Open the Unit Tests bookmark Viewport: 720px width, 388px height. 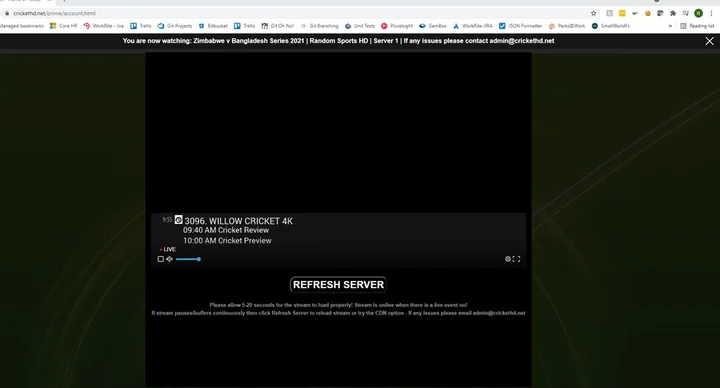click(360, 26)
